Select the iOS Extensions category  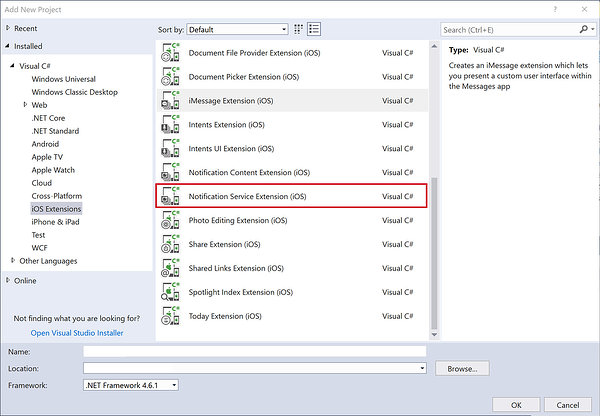pyautogui.click(x=56, y=209)
